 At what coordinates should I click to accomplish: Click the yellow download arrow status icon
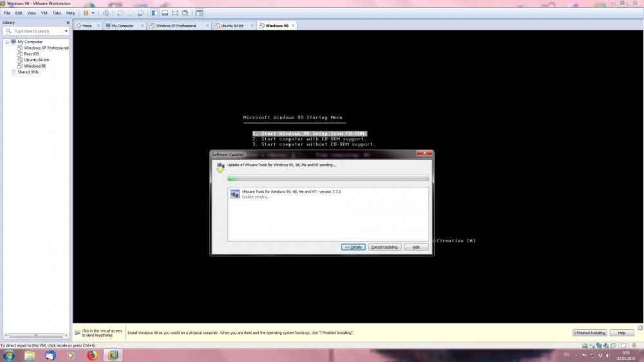pos(634,345)
